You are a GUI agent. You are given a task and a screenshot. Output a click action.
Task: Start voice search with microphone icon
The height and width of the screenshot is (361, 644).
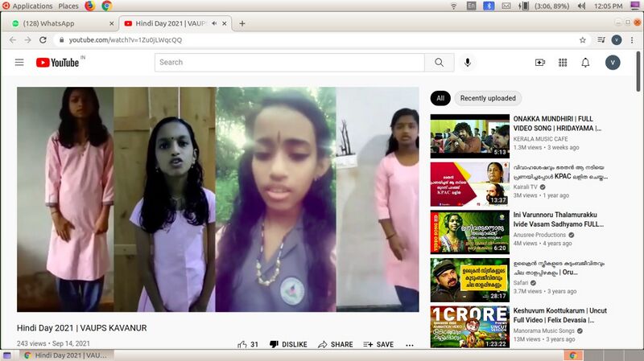click(468, 63)
